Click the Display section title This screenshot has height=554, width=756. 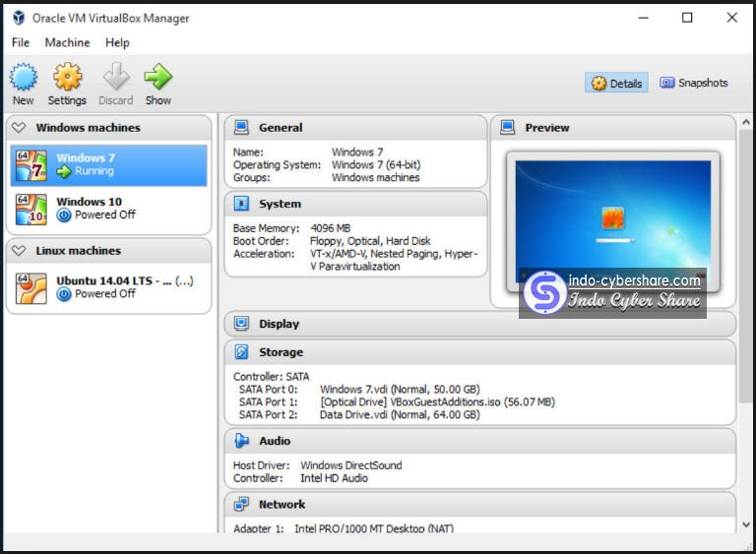point(280,324)
